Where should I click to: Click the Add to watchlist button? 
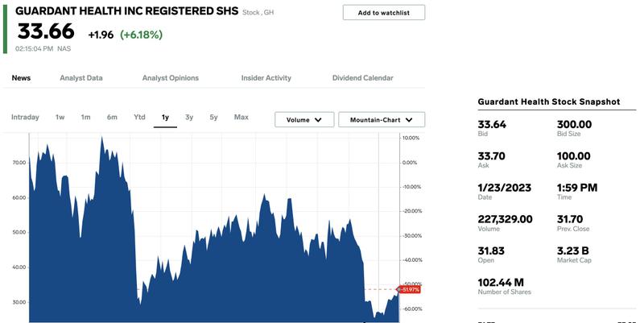coord(384,13)
